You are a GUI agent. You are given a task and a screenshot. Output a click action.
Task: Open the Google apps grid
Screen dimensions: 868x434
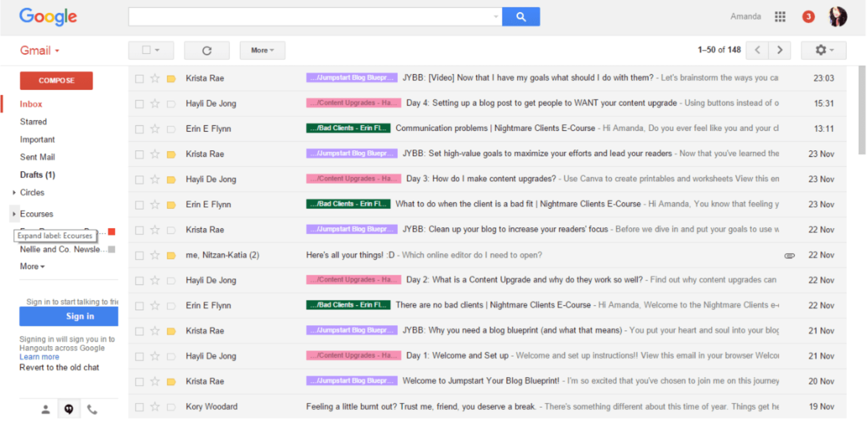(780, 17)
